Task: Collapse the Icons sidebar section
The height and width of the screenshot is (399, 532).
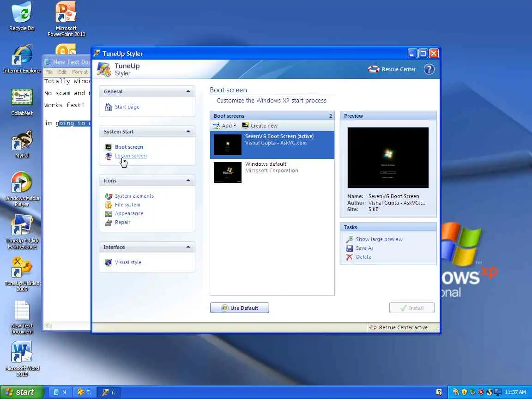Action: point(188,181)
